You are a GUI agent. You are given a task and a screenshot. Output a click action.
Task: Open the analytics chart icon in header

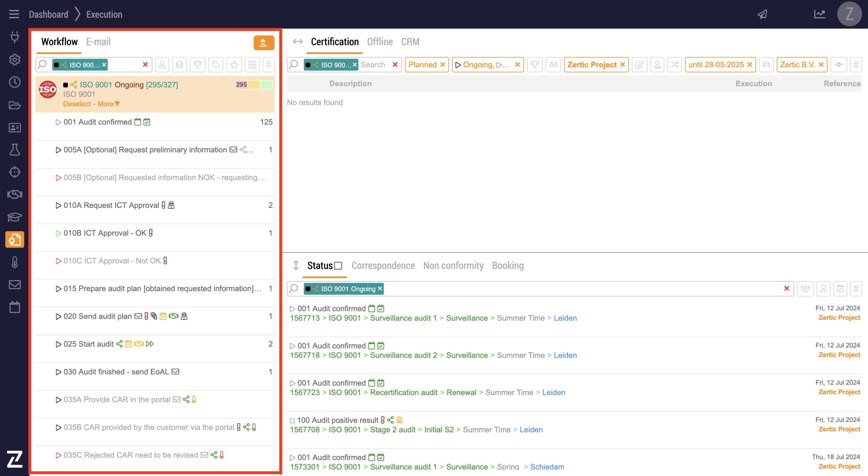click(820, 14)
